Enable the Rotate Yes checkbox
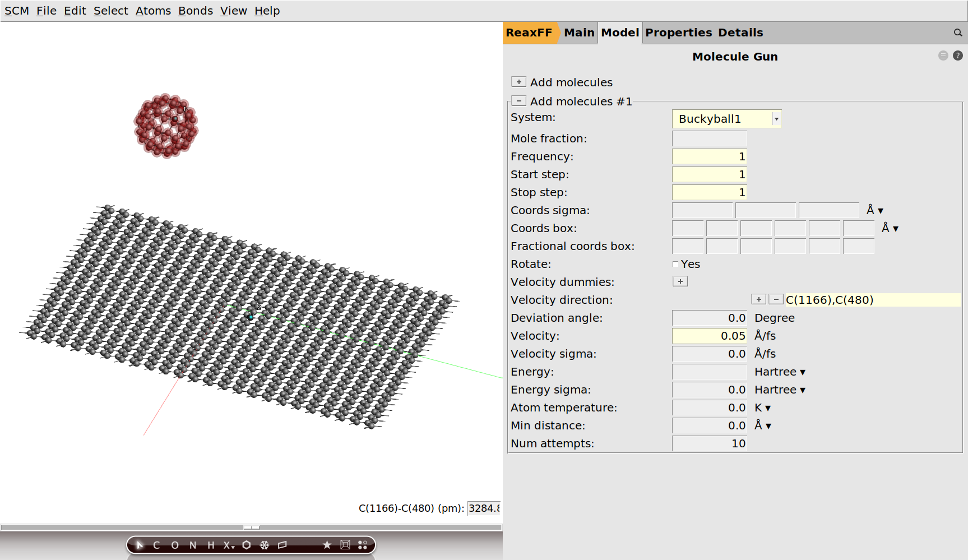The image size is (968, 560). point(675,264)
